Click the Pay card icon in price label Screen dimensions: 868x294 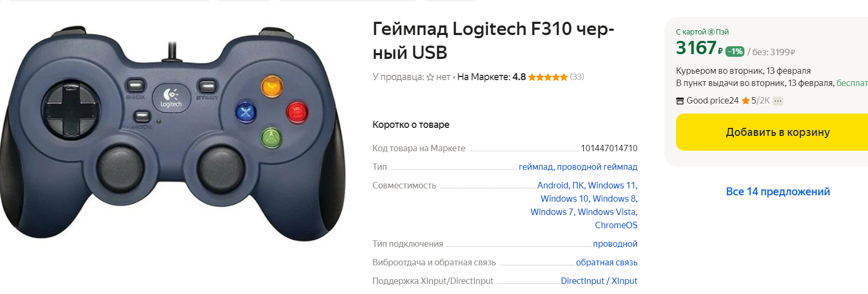[x=711, y=32]
